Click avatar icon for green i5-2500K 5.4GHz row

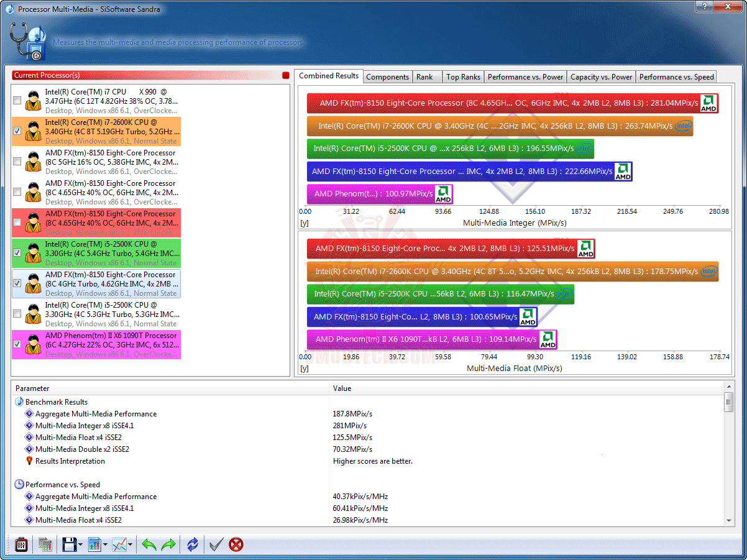(33, 253)
